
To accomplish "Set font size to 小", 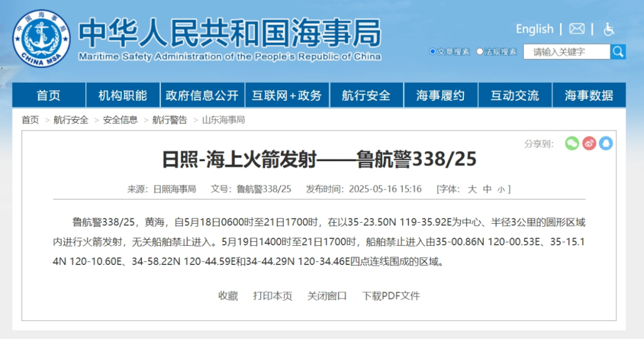I will [x=501, y=189].
